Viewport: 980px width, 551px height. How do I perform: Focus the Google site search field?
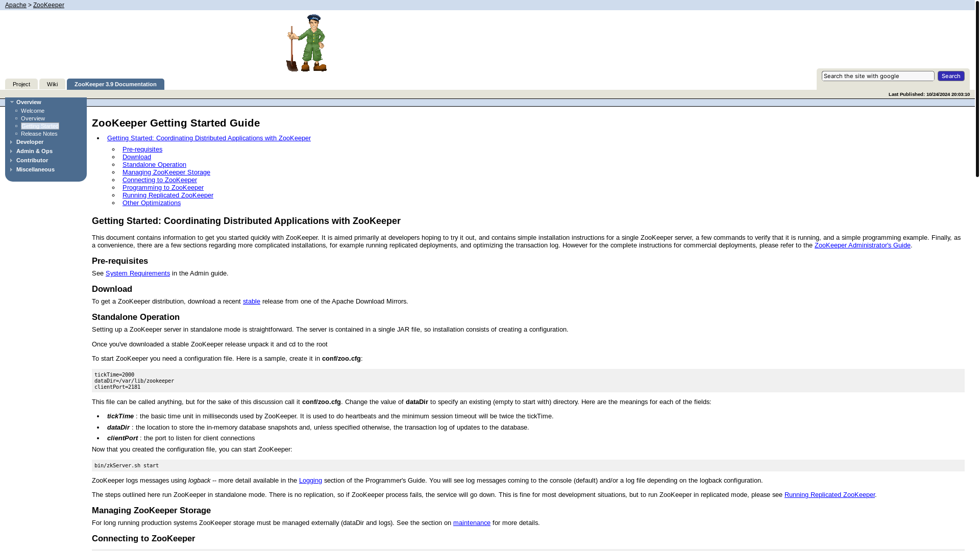coord(878,76)
